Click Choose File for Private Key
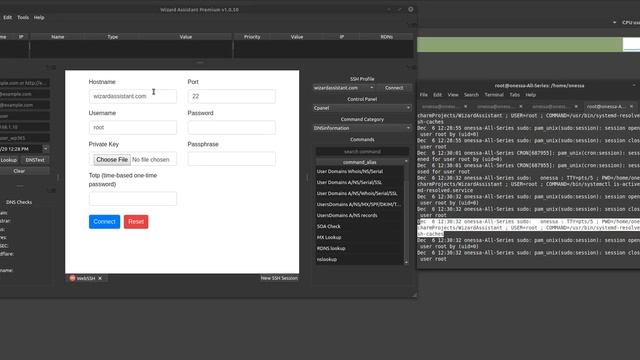 coord(112,160)
